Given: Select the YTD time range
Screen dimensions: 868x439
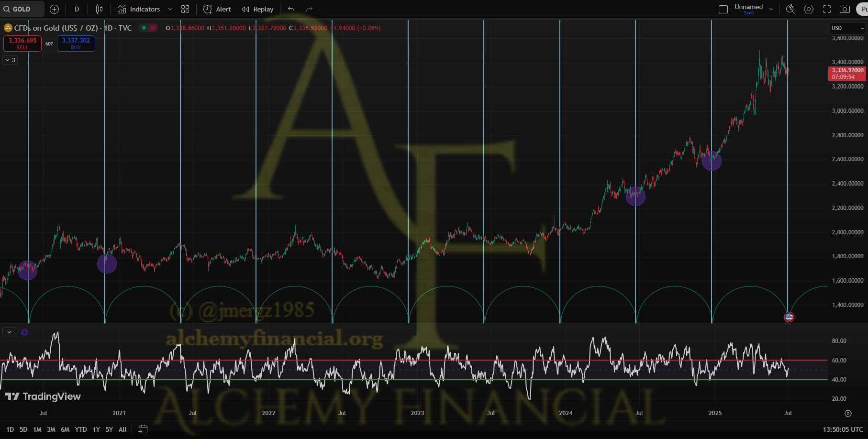Looking at the screenshot, I should 81,429.
